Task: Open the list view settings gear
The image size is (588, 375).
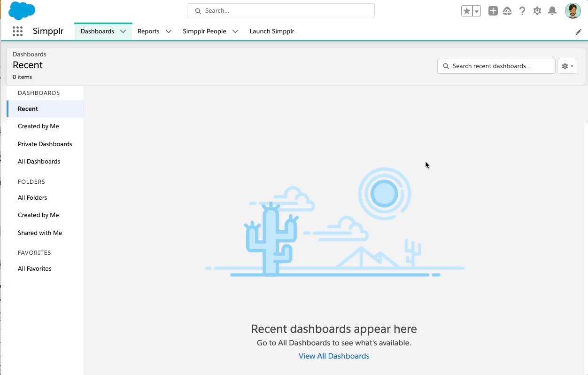Action: point(565,66)
